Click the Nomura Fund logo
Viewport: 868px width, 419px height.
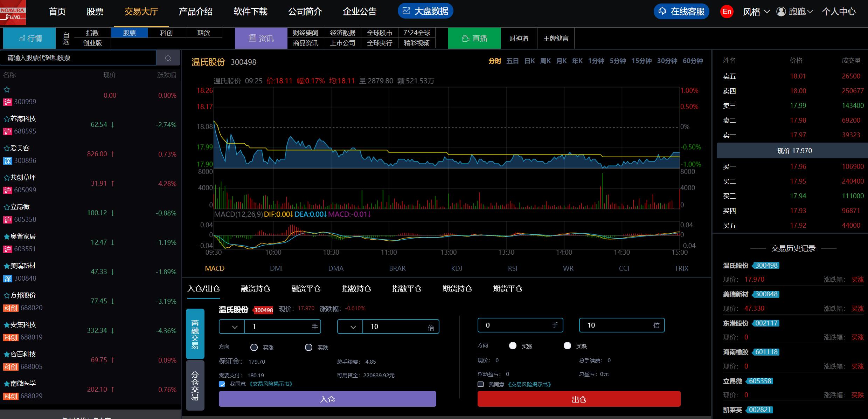(x=13, y=13)
